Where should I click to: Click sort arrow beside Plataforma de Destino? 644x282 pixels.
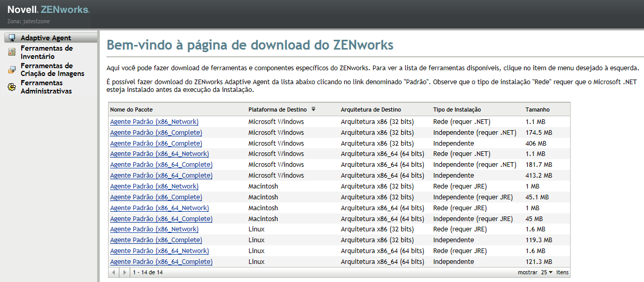tap(313, 109)
